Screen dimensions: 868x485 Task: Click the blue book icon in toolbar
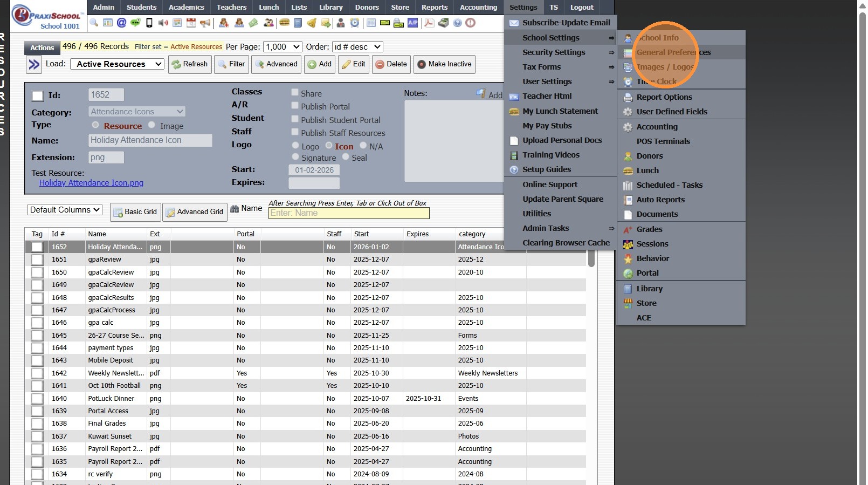(298, 23)
